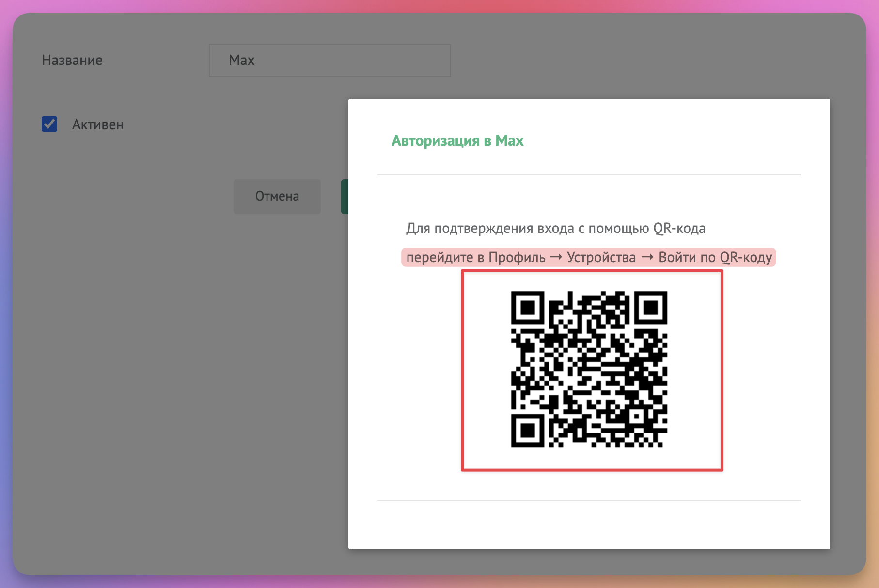
Task: Click the text Для подтверждения входа с помощью QR-кода
Action: 556,229
